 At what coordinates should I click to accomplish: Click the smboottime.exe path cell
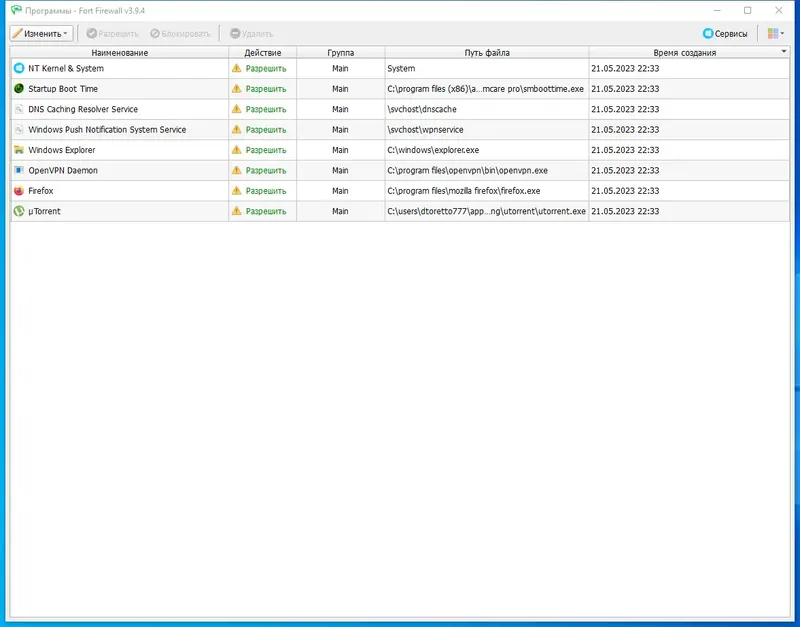pos(487,89)
